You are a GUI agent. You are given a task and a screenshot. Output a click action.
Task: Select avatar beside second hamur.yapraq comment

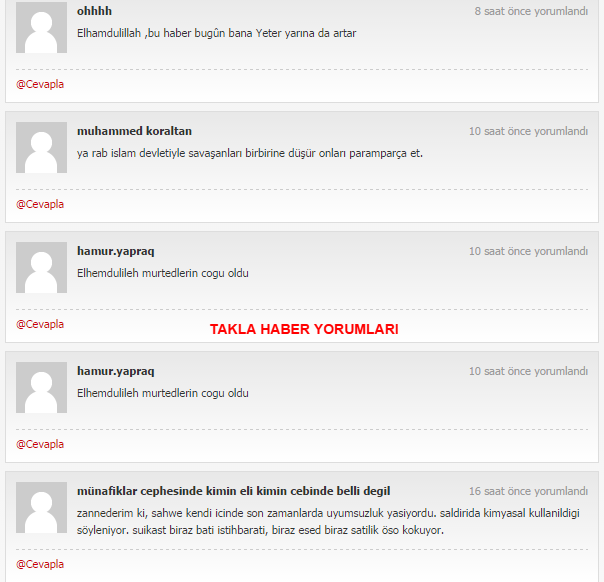[x=41, y=387]
